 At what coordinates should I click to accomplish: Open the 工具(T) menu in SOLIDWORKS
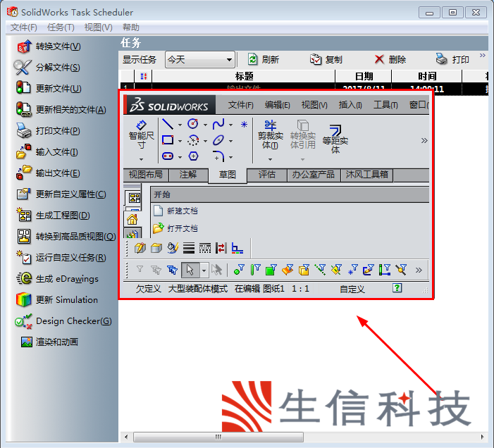click(x=385, y=105)
